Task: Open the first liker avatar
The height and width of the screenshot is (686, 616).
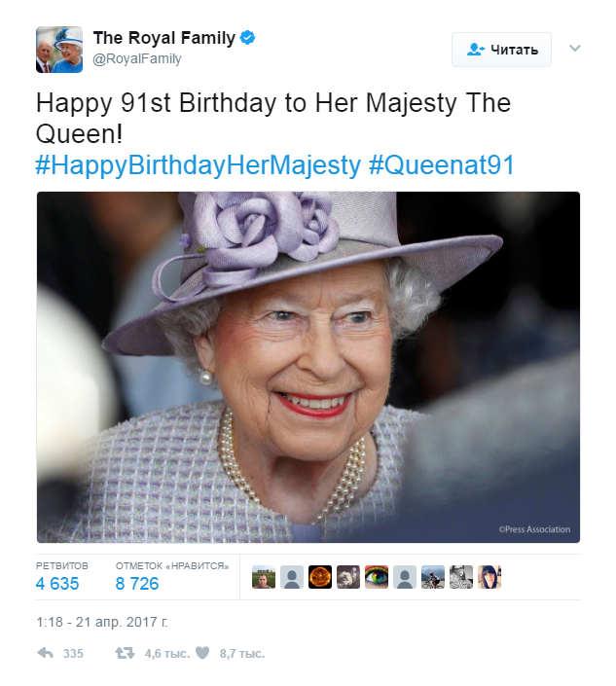Action: point(264,577)
